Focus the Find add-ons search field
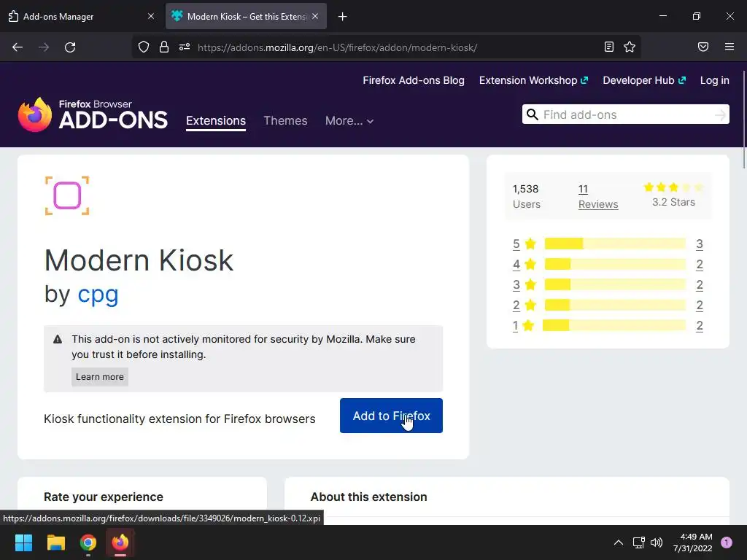 pyautogui.click(x=625, y=114)
